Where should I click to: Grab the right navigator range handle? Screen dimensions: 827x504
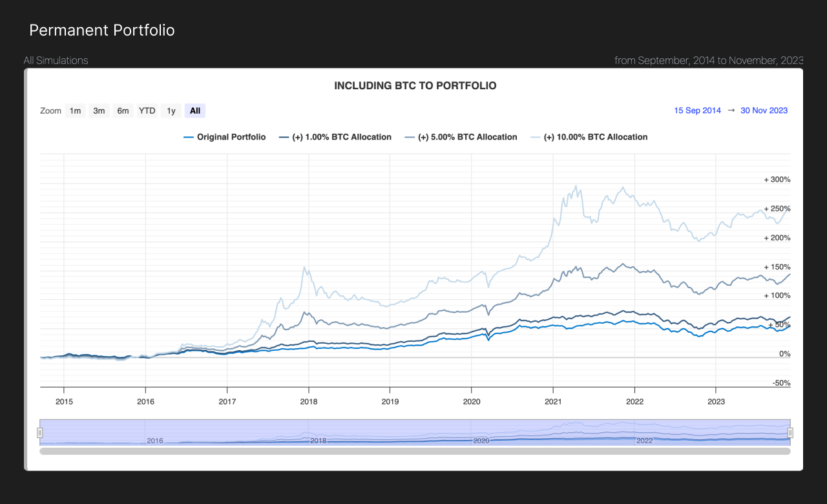pos(790,432)
